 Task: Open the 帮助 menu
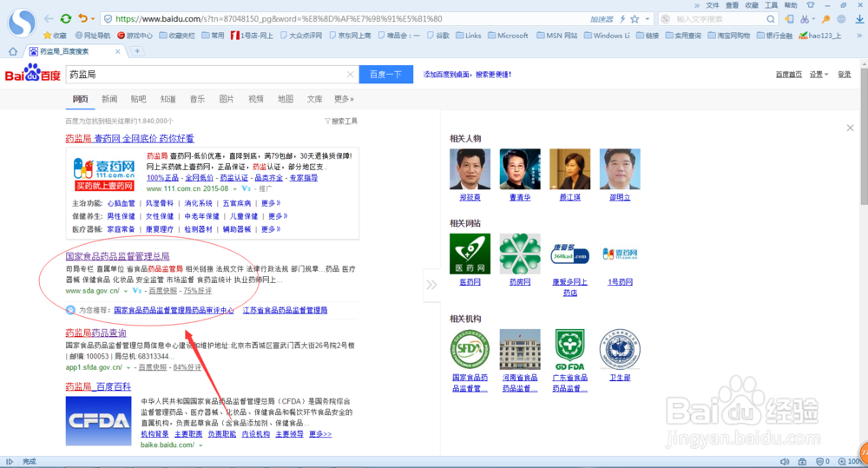791,5
